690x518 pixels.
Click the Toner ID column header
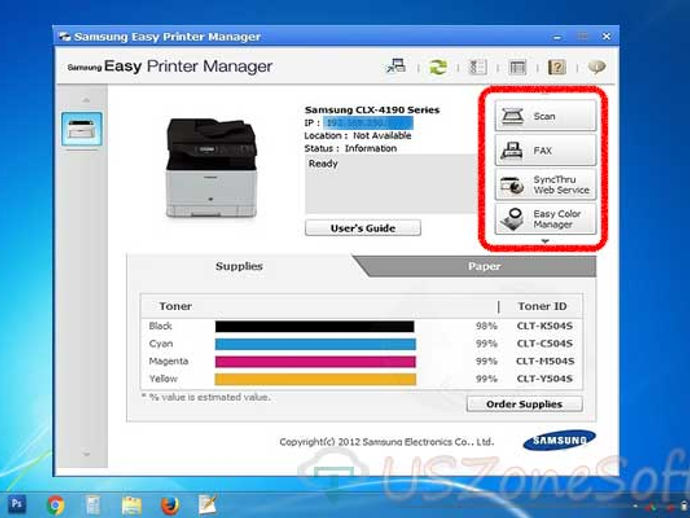[x=542, y=306]
